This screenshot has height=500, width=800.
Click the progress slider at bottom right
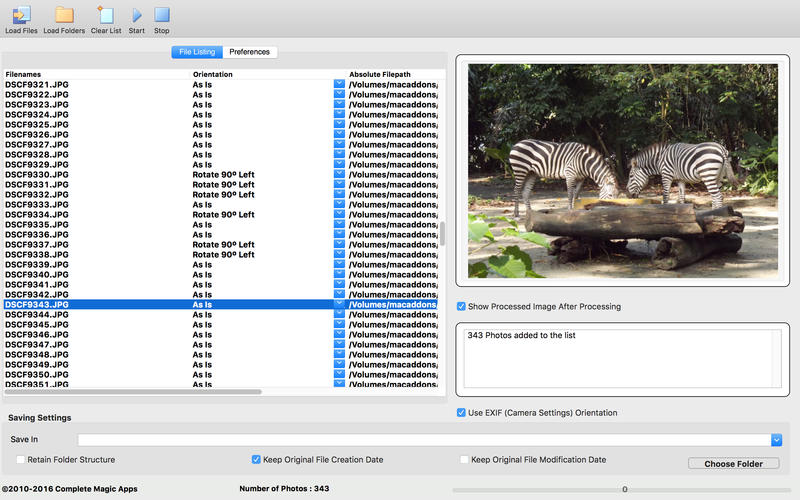[624, 490]
